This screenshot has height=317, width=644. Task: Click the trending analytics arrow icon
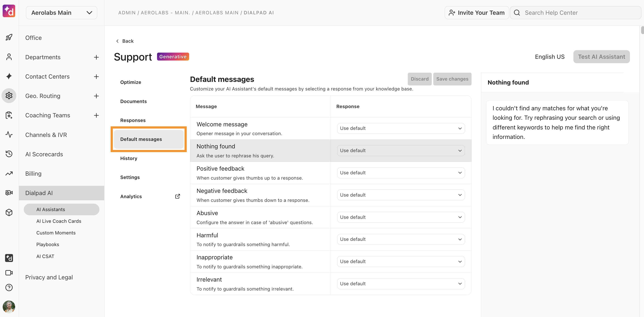[x=9, y=173]
